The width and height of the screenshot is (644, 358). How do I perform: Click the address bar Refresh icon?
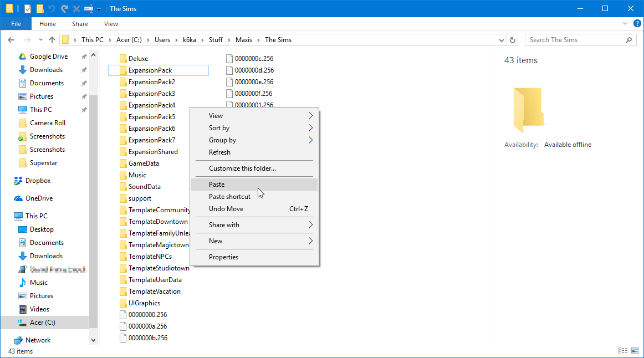click(513, 40)
